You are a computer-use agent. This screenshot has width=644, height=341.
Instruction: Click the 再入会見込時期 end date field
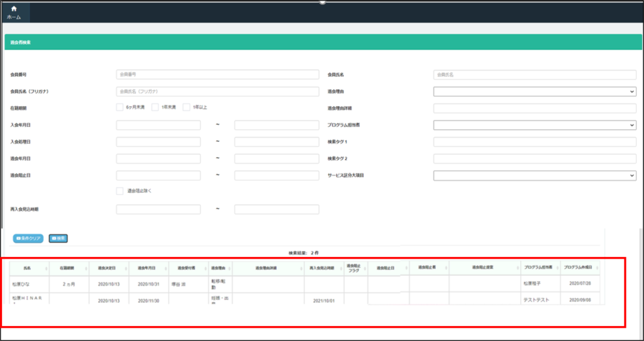click(x=276, y=209)
